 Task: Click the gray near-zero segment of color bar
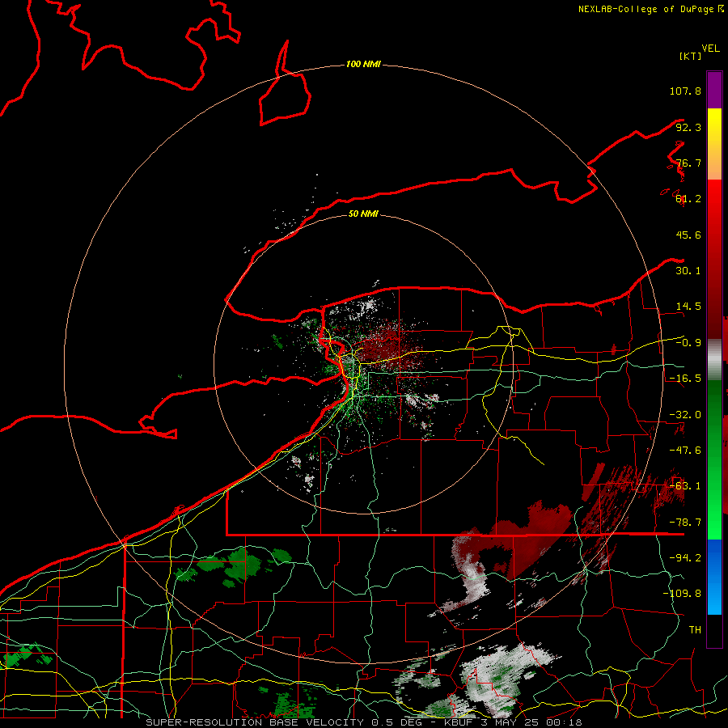coord(714,360)
